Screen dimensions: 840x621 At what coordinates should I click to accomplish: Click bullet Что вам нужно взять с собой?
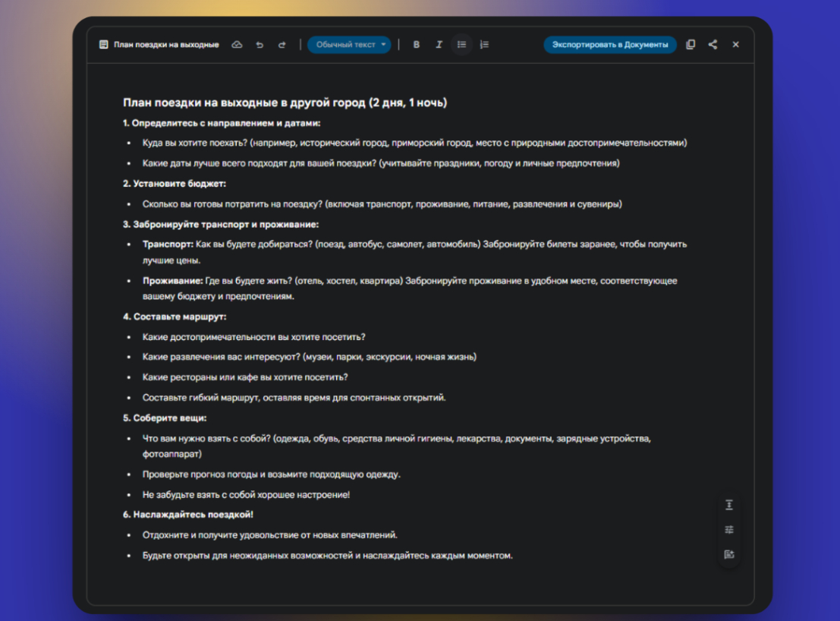pyautogui.click(x=396, y=446)
